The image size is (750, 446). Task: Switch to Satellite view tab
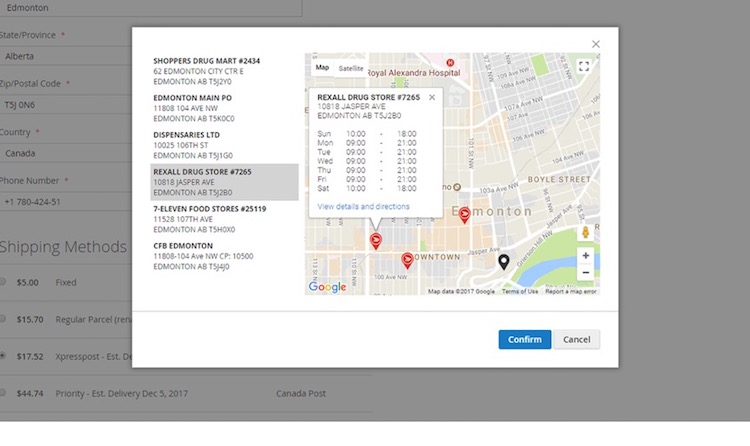pyautogui.click(x=351, y=68)
